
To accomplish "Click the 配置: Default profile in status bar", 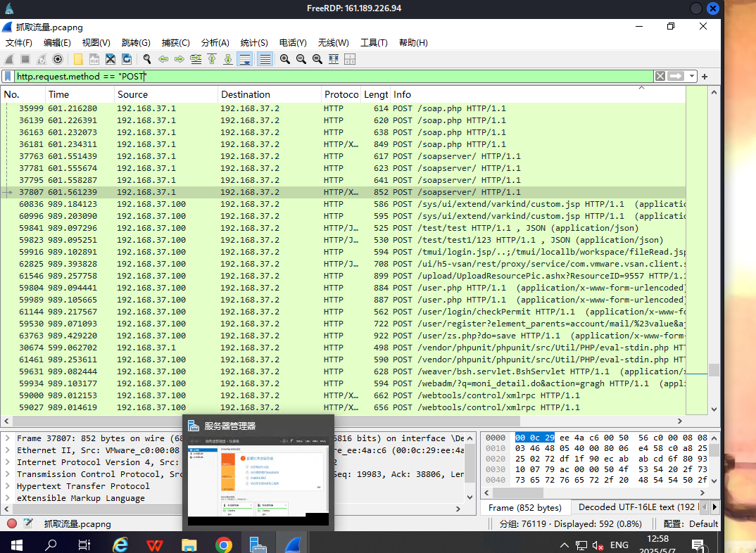I will (x=691, y=524).
